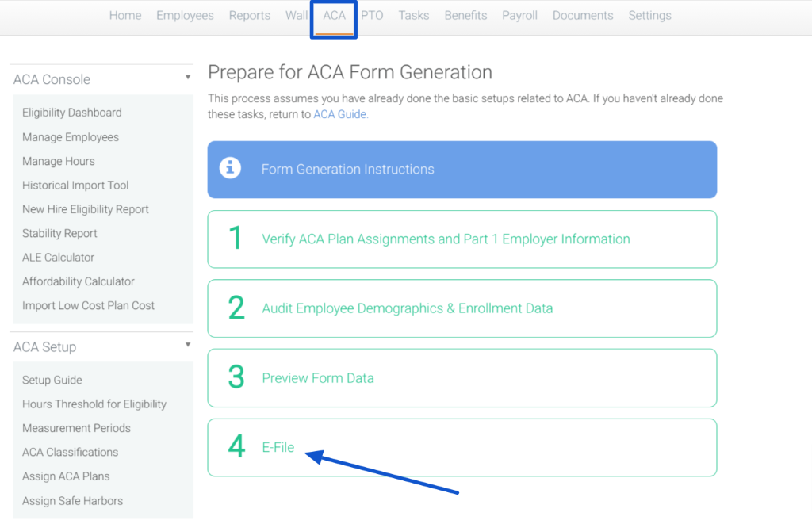812x524 pixels.
Task: Collapse the ACA Setup section arrow
Action: point(188,344)
